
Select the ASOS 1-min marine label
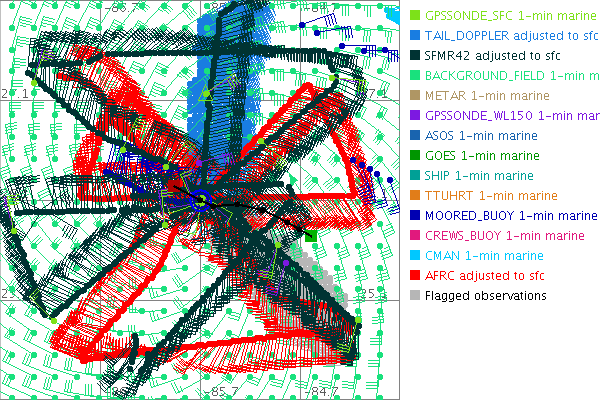point(481,136)
